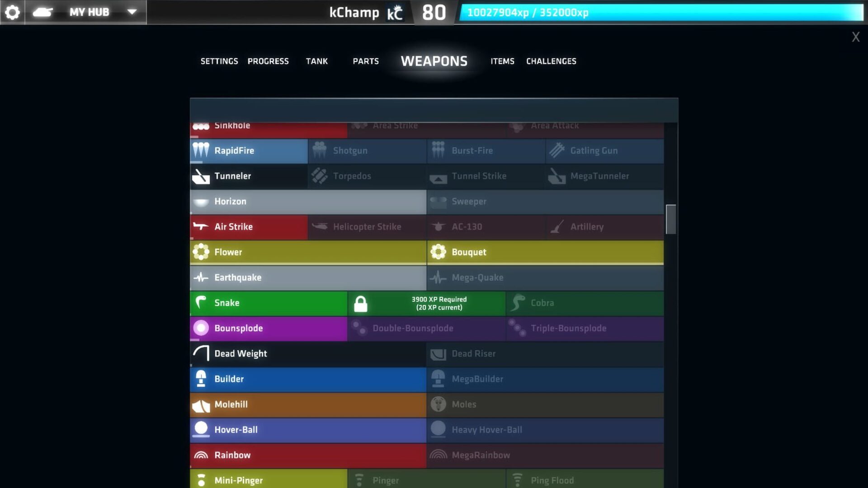The width and height of the screenshot is (868, 488).
Task: Open the TANK navigation tab
Action: pyautogui.click(x=316, y=60)
